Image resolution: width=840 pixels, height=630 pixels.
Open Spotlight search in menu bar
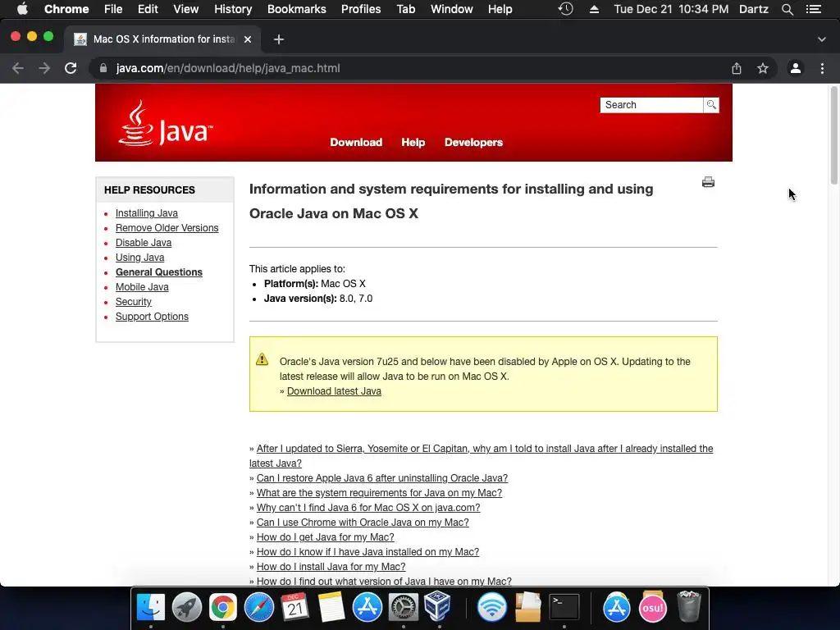787,9
